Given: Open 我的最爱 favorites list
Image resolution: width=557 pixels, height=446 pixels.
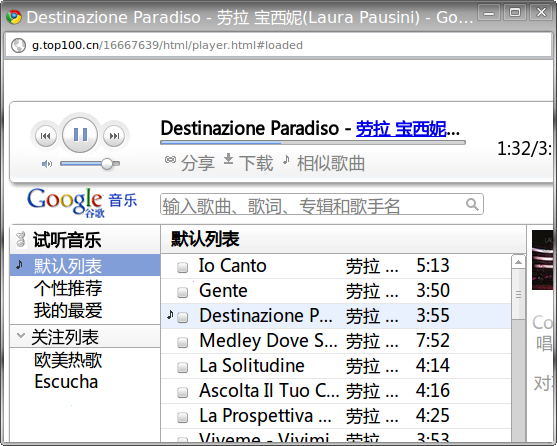Looking at the screenshot, I should (x=68, y=310).
